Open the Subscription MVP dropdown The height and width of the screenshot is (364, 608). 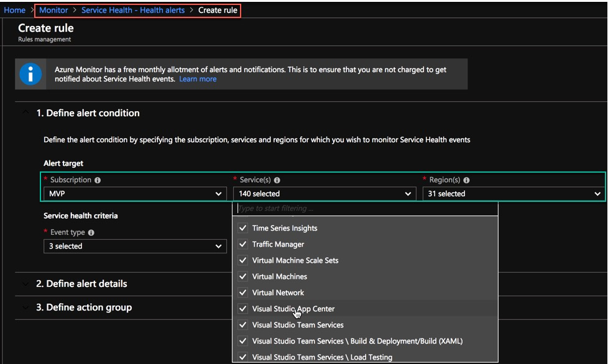[135, 194]
